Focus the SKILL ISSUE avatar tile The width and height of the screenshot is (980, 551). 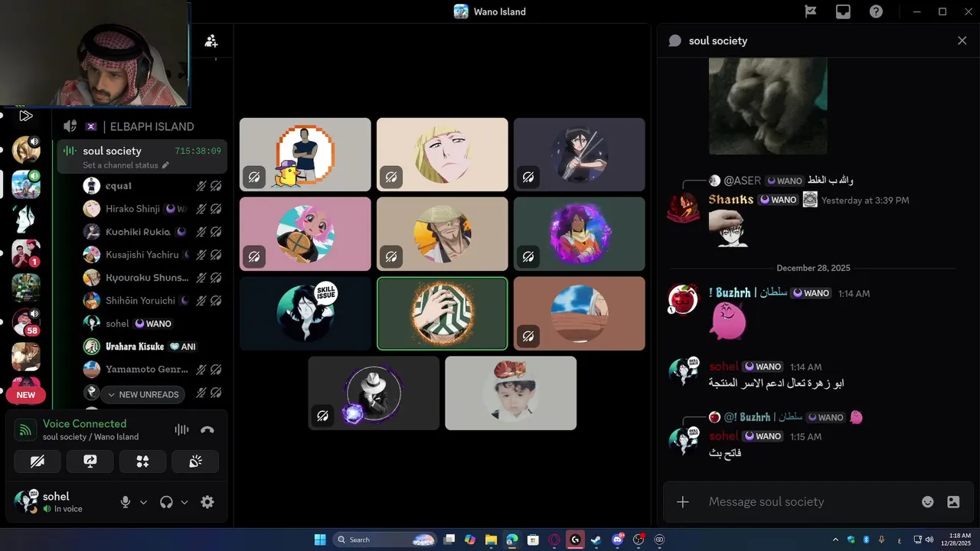[305, 314]
